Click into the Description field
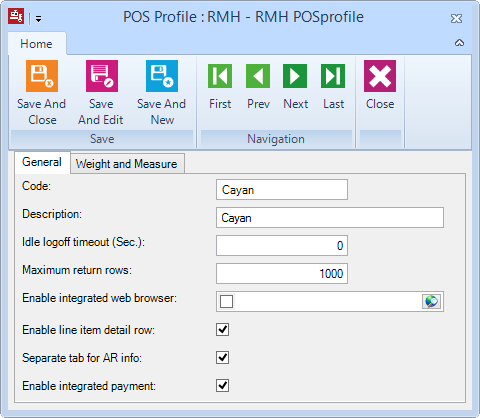The height and width of the screenshot is (418, 480). tap(330, 218)
